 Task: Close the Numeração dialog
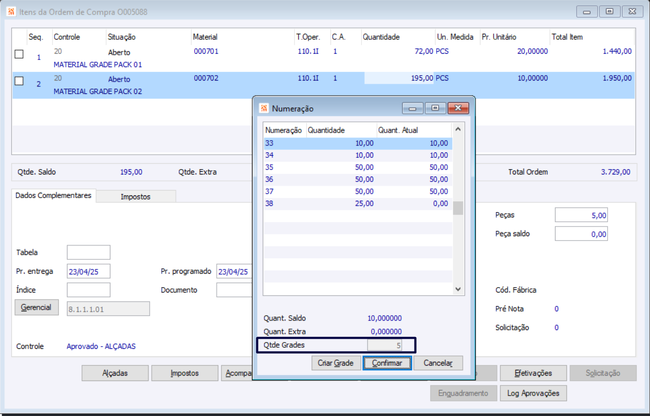tap(458, 108)
